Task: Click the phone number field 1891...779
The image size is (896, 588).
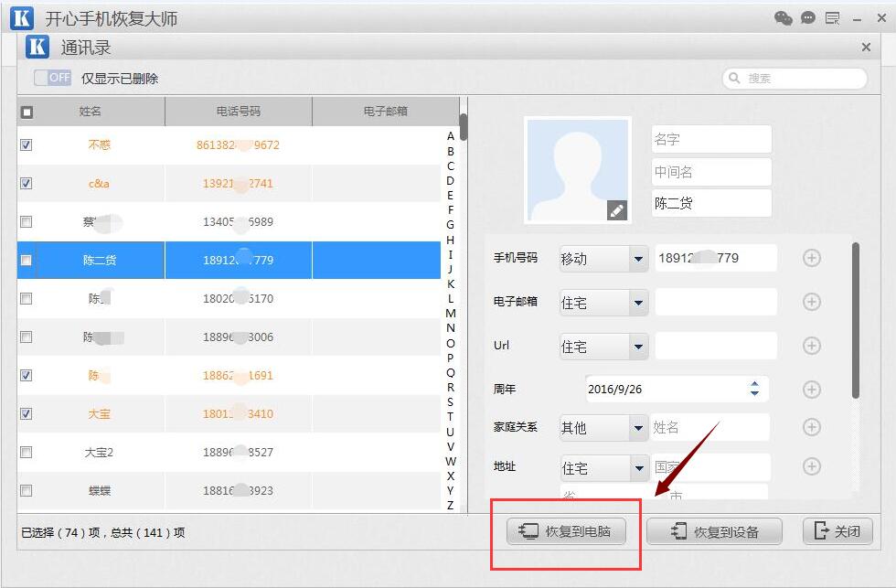Action: [x=716, y=258]
